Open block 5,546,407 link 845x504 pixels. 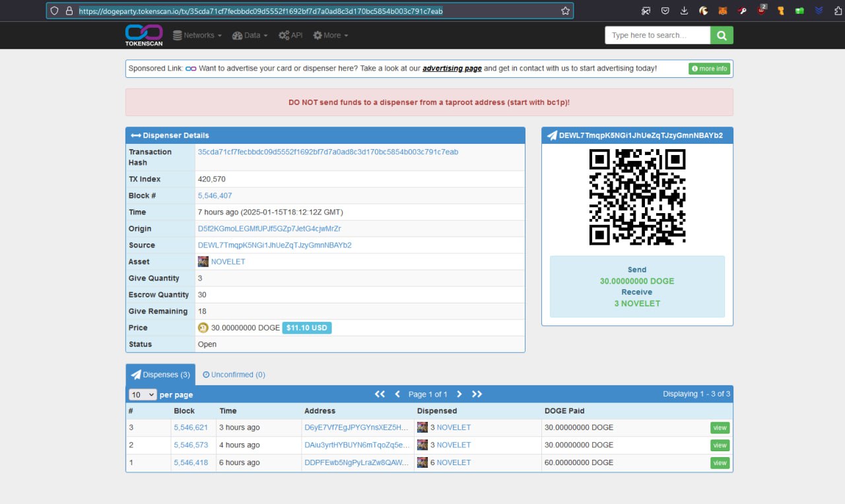coord(215,196)
